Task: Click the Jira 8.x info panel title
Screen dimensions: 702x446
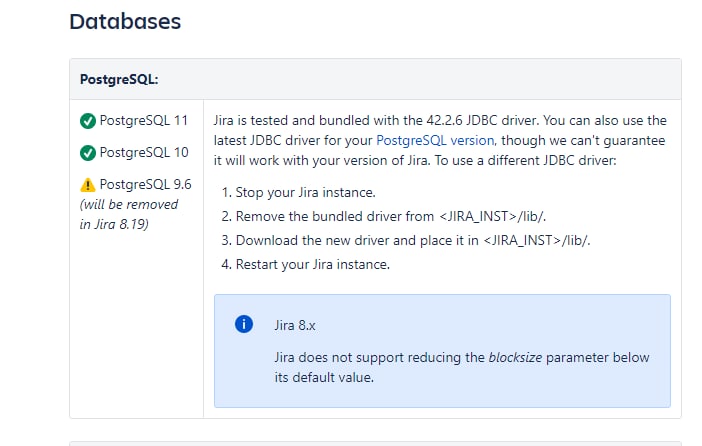Action: (295, 326)
